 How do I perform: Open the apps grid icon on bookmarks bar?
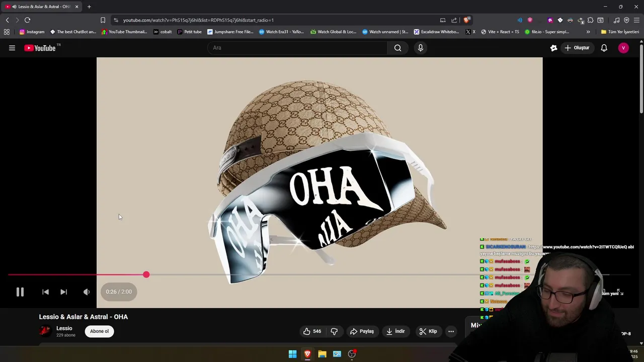[7, 32]
